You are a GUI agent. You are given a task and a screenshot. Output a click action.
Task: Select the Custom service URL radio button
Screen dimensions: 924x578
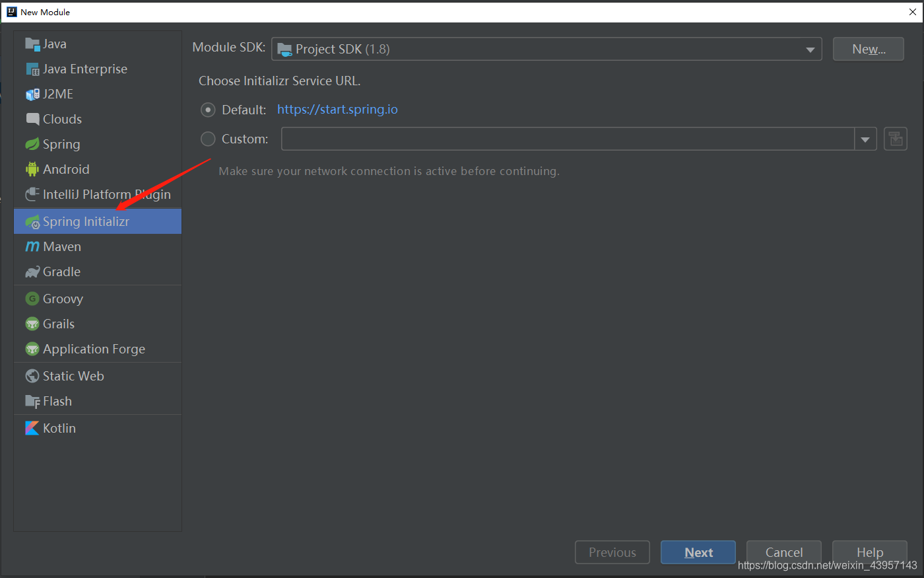208,139
